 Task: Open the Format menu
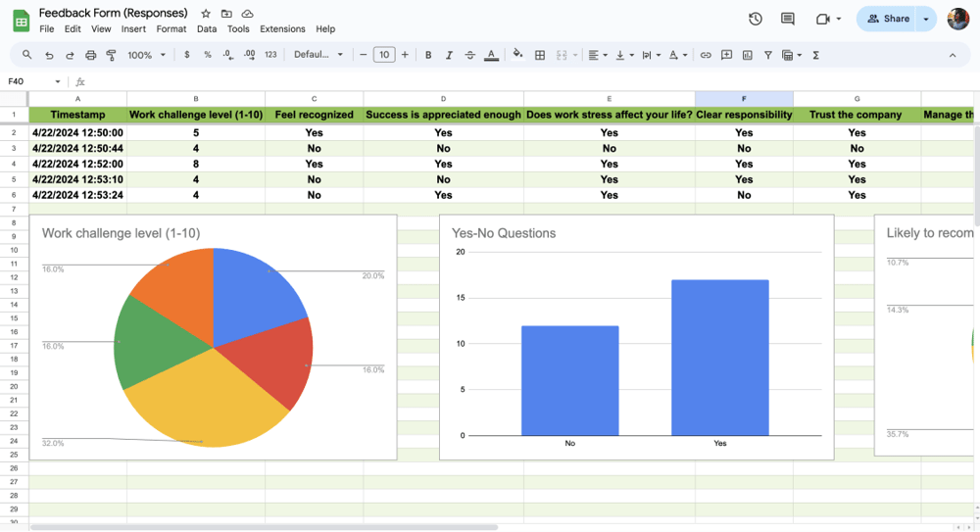point(171,29)
